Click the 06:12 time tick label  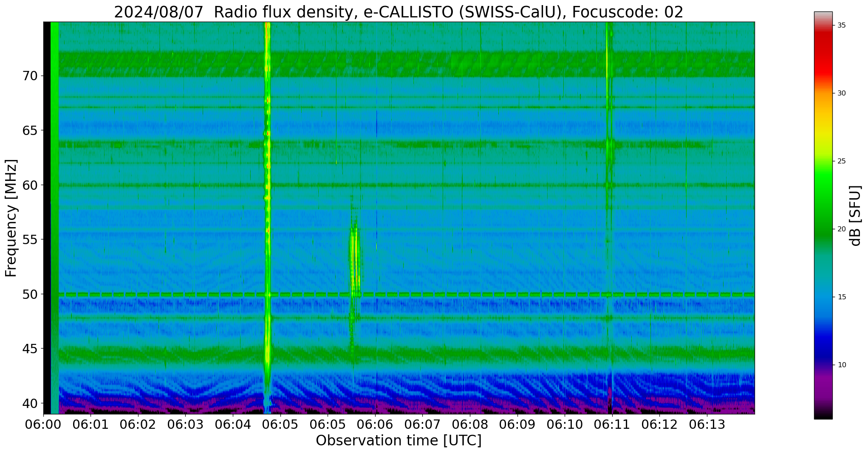[x=659, y=425]
